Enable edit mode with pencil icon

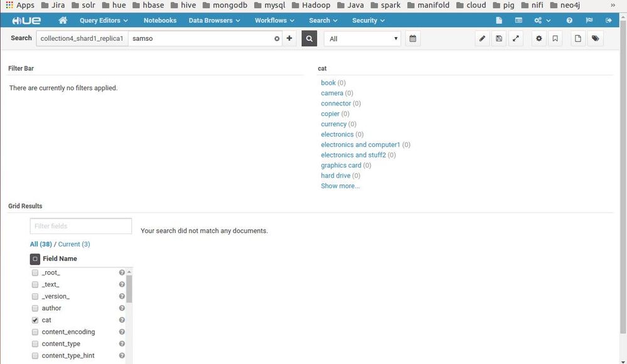482,38
